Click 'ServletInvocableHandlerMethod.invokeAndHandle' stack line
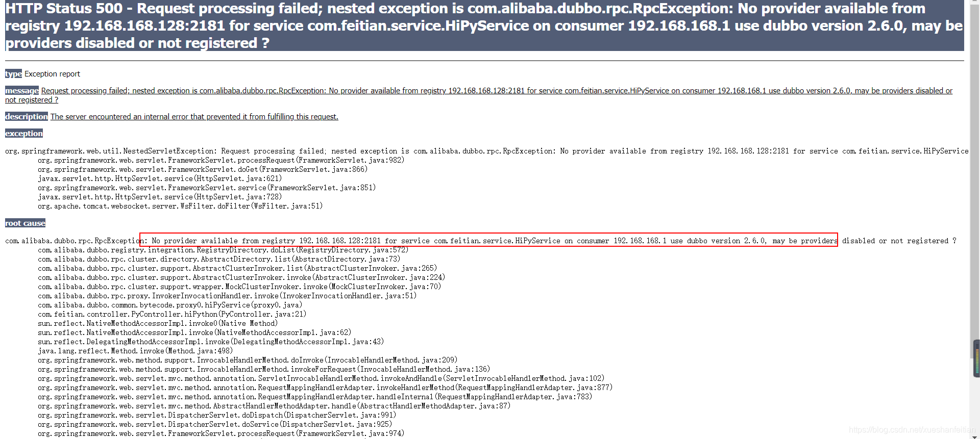The height and width of the screenshot is (439, 980). (x=321, y=378)
